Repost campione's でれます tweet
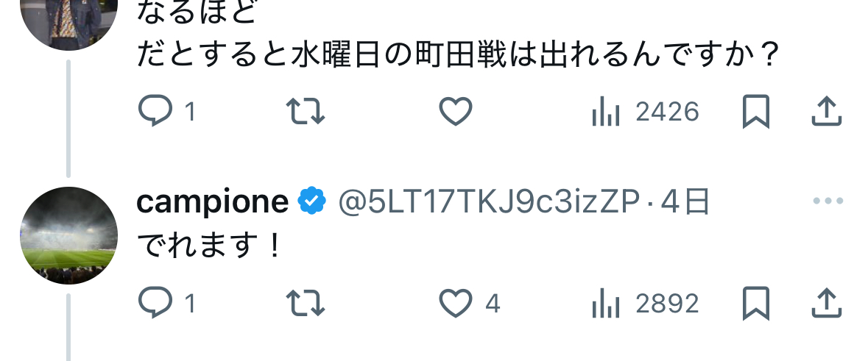The width and height of the screenshot is (868, 361). [x=305, y=303]
